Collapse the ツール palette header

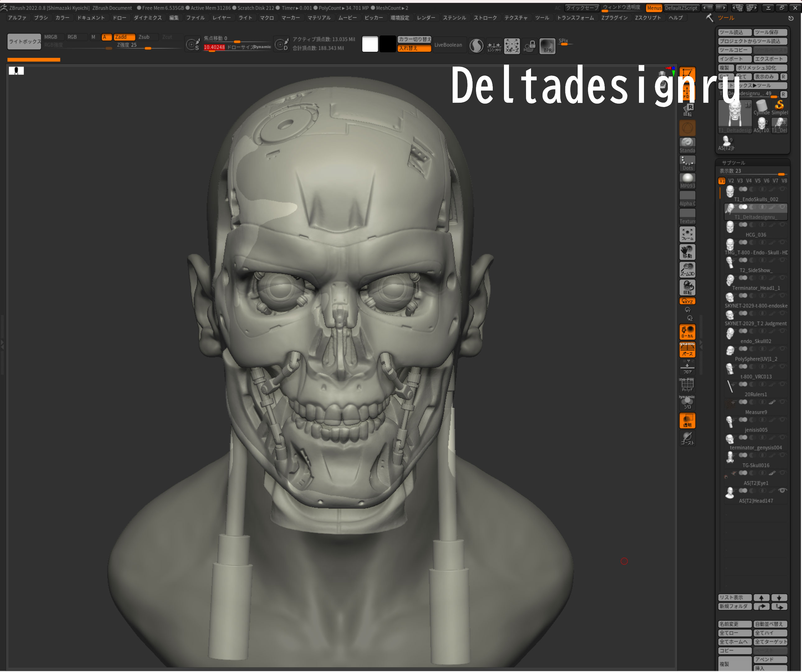point(725,18)
